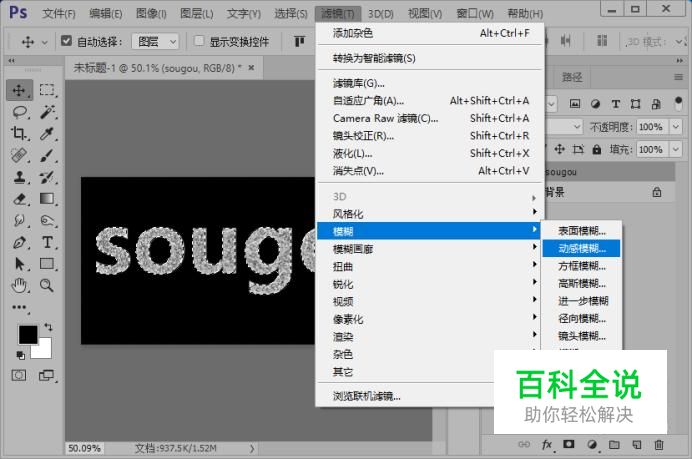This screenshot has height=459, width=692.
Task: Create new adjustment layer
Action: [x=592, y=444]
